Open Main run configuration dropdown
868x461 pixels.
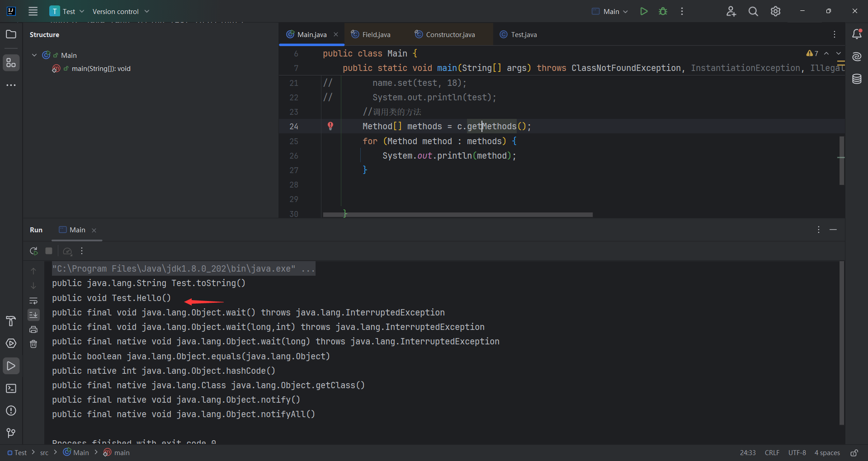click(610, 11)
